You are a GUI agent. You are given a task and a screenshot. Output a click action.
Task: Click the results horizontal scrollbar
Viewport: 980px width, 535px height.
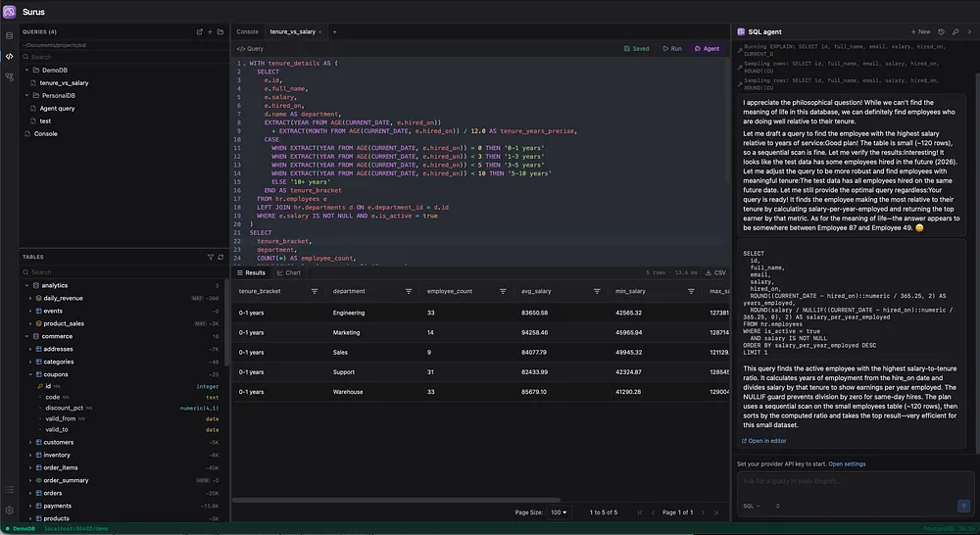point(396,500)
